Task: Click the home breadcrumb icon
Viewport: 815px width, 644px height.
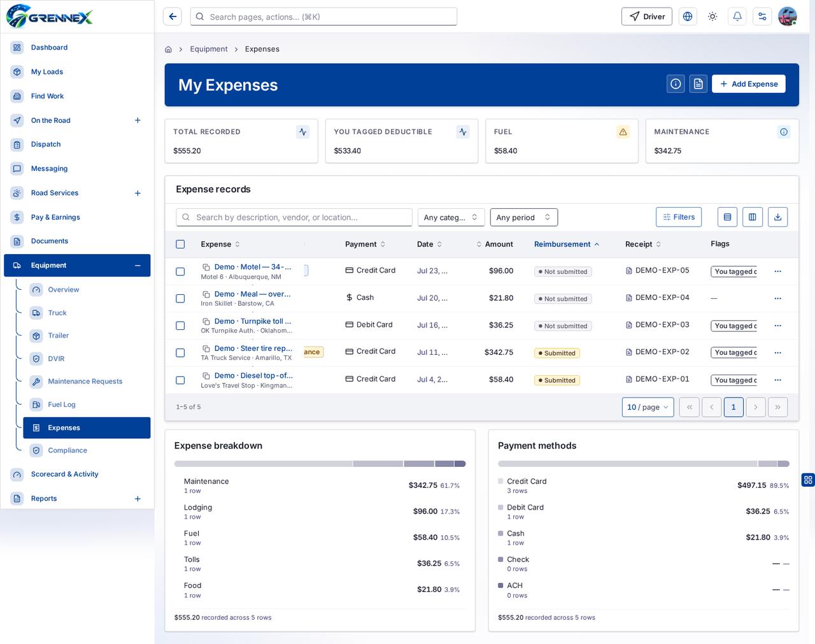Action: pyautogui.click(x=168, y=49)
